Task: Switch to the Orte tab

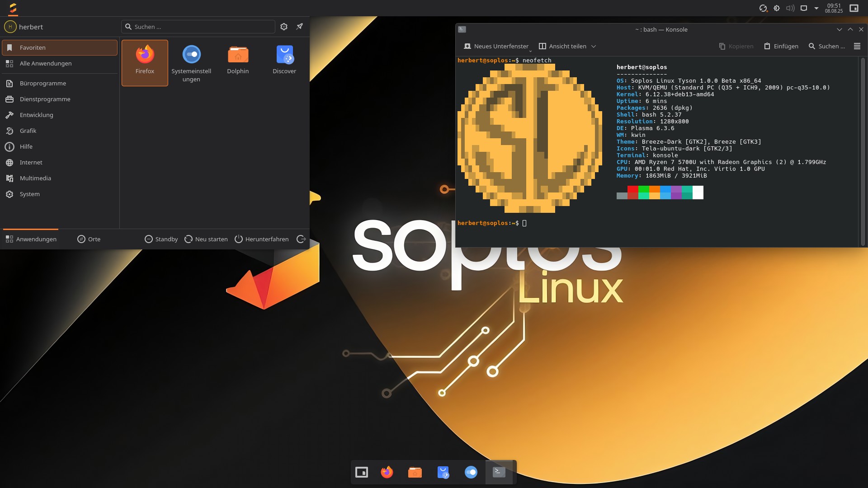Action: [x=89, y=239]
